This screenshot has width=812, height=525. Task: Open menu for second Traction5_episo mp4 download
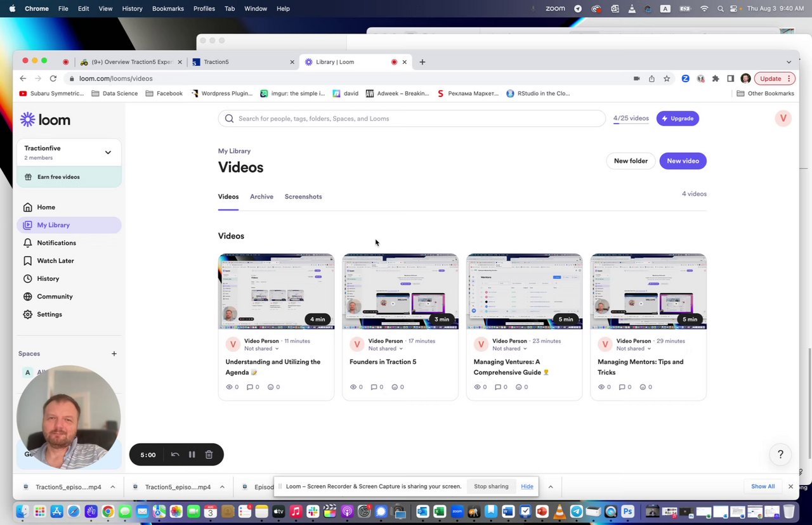[x=222, y=487]
